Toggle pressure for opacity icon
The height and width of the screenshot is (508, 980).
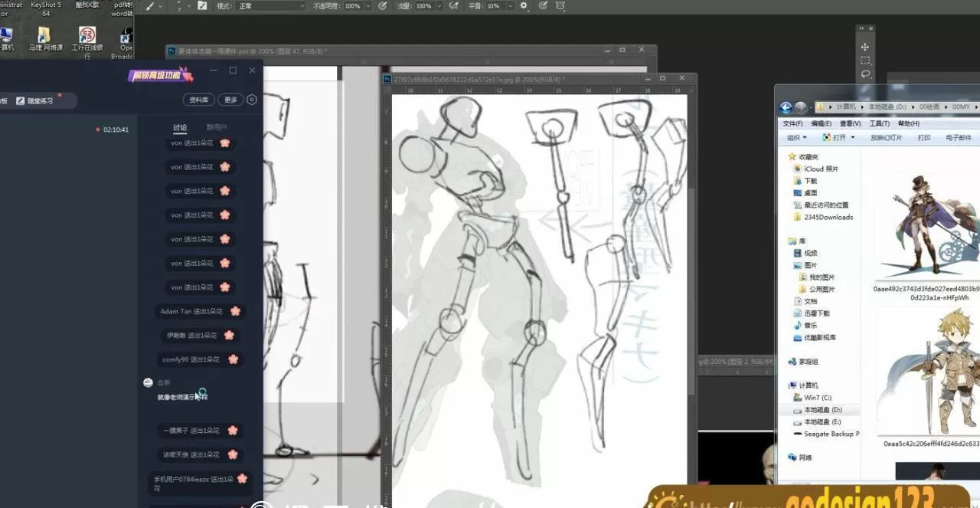(382, 5)
